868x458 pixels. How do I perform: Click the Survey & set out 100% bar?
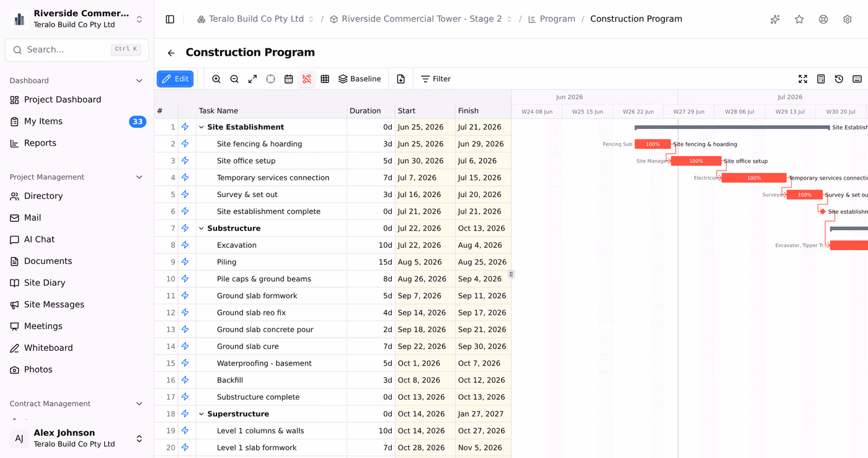click(x=805, y=195)
